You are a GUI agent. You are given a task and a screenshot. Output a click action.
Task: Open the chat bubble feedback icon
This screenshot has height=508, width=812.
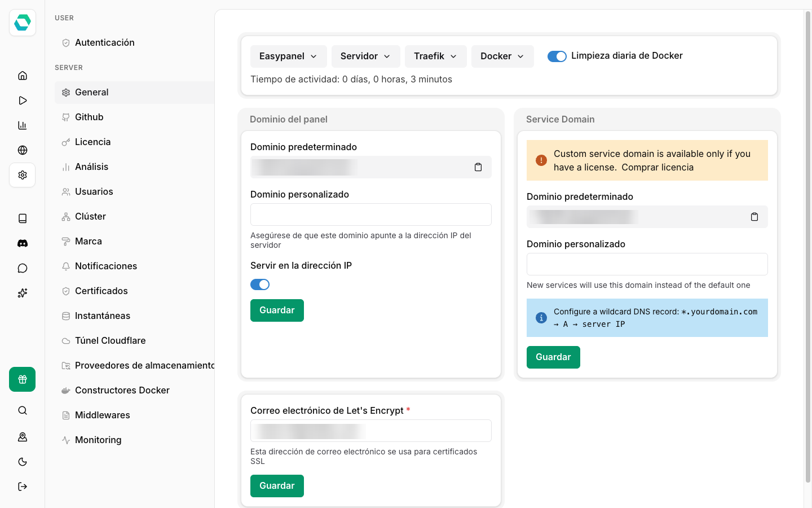[x=23, y=268]
